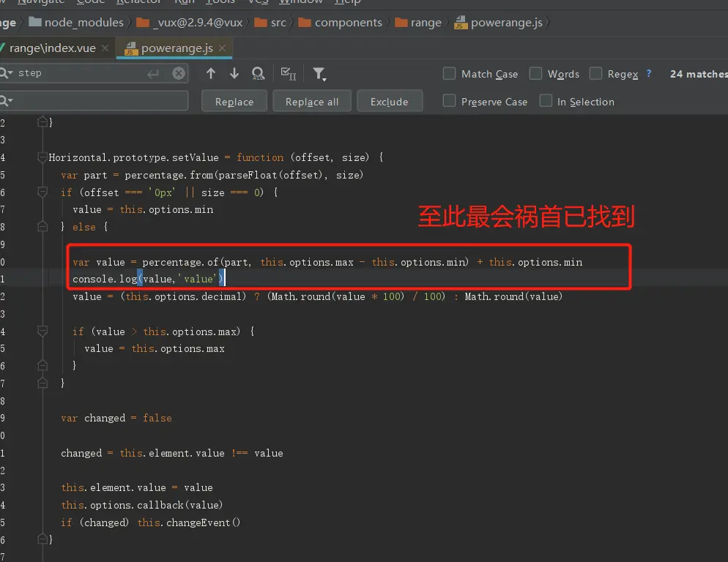Click 'var part = percentage.from' line
728x562 pixels.
tap(212, 175)
